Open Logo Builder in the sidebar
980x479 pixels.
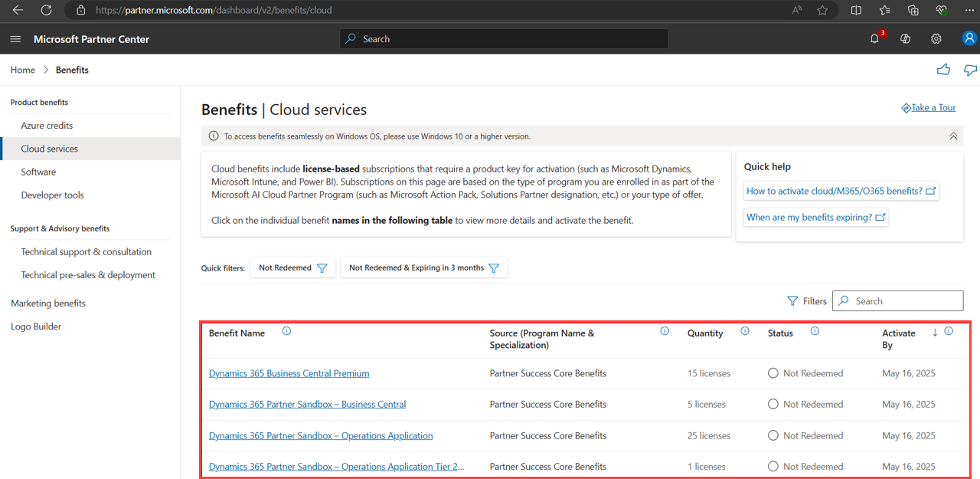(x=36, y=326)
